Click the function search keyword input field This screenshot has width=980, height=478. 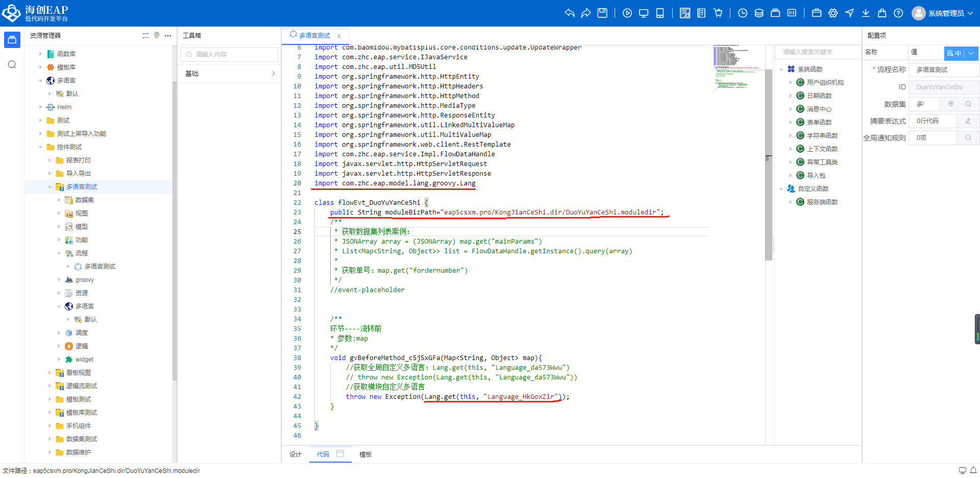(x=817, y=52)
